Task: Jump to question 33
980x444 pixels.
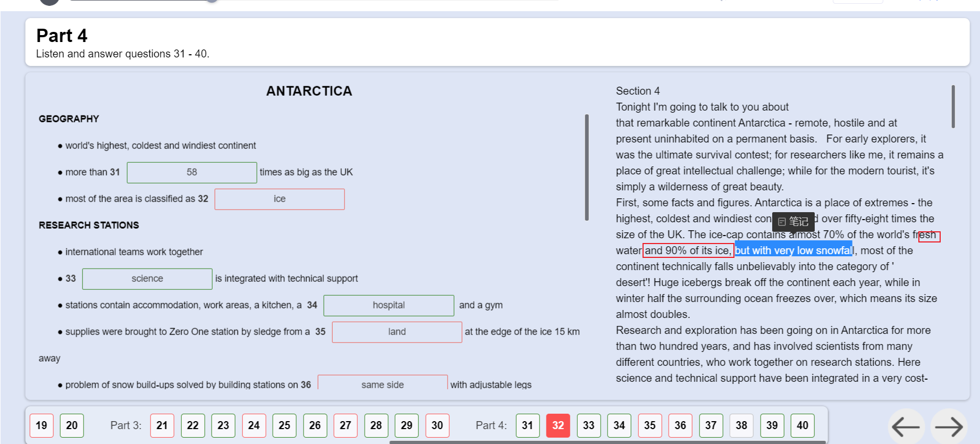Action: pos(589,425)
